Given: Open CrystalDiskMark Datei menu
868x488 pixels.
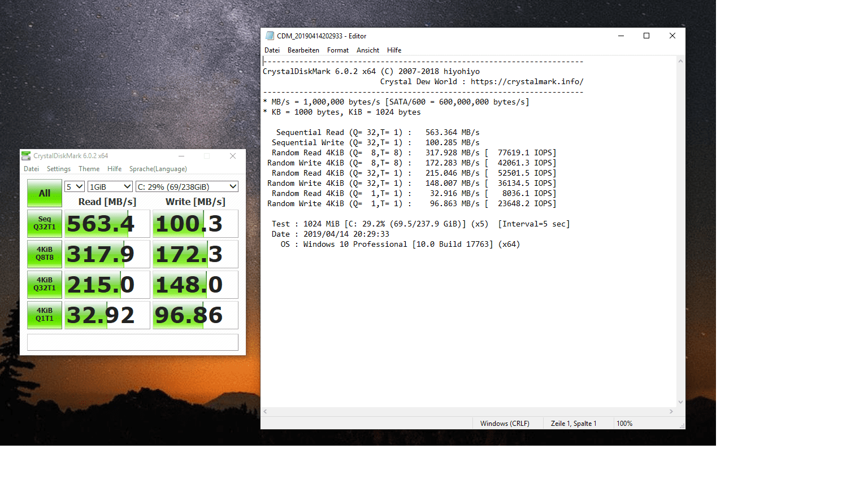Looking at the screenshot, I should [32, 169].
